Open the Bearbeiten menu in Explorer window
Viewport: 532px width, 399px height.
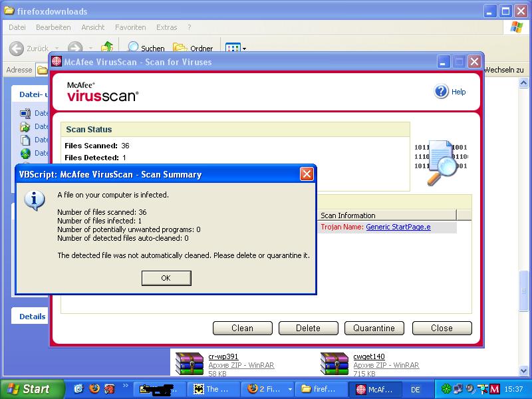(x=53, y=27)
